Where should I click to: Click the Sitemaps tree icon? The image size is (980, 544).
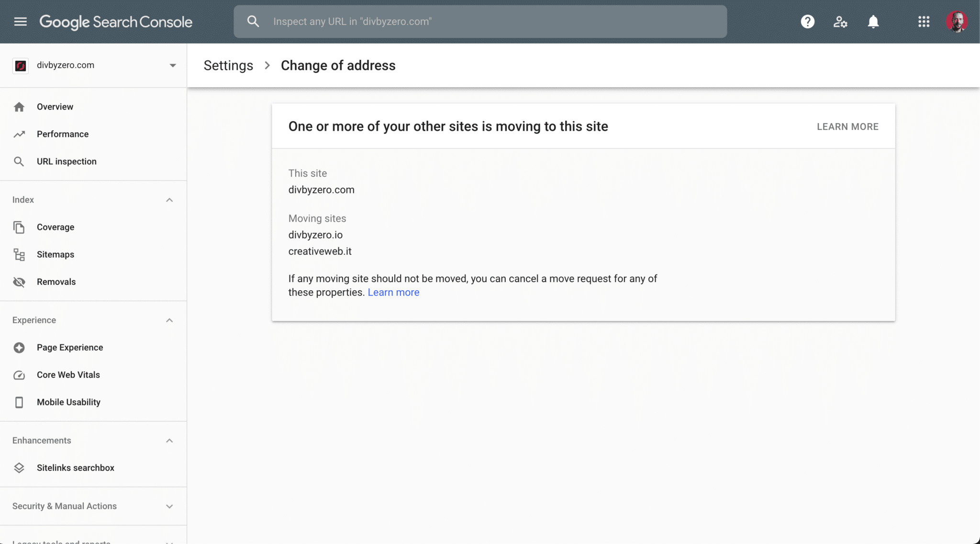pyautogui.click(x=19, y=254)
